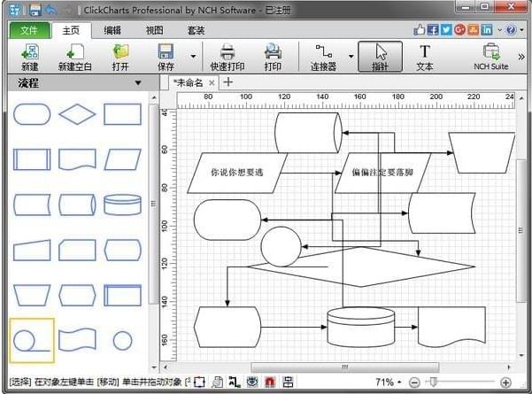532x394 pixels.
Task: Open NCH Suite from the toolbar
Action: tap(490, 57)
